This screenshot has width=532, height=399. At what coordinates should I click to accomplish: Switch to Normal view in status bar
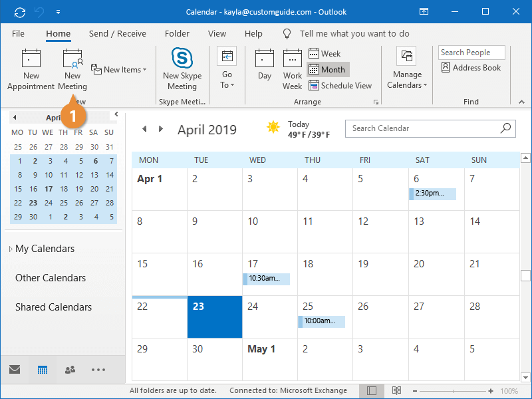pos(372,391)
